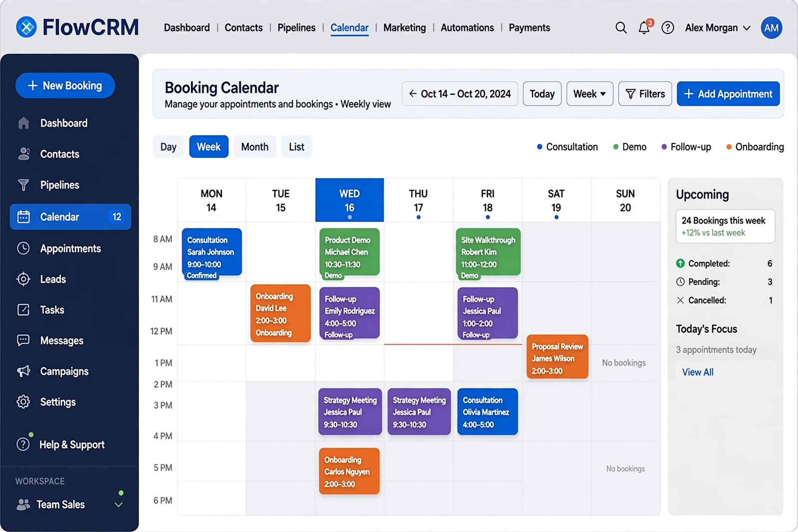Open Thursday Strategy Meeting with Jessica Paul

tap(419, 411)
